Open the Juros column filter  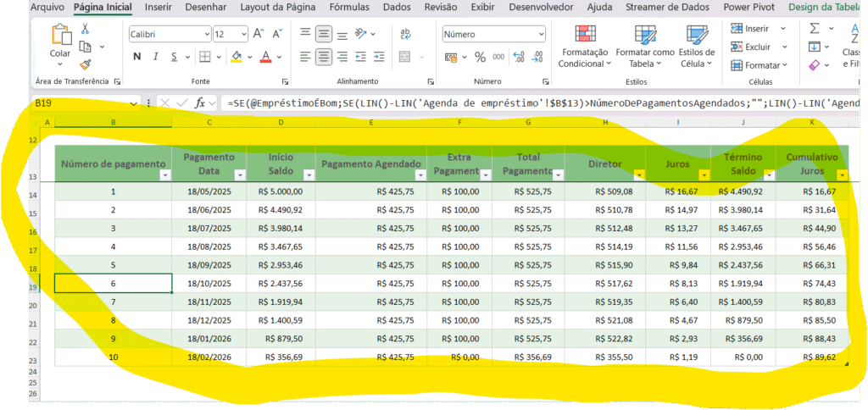(x=704, y=175)
